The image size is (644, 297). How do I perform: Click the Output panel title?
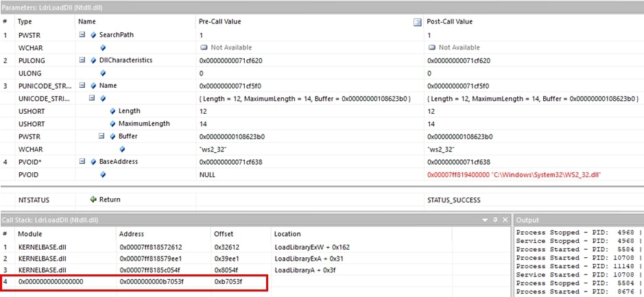click(528, 220)
